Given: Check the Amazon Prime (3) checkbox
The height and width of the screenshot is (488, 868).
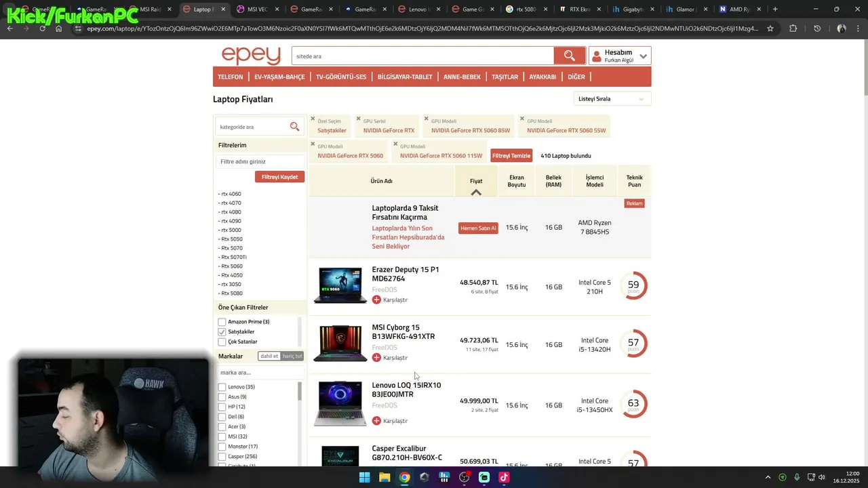Looking at the screenshot, I should point(222,322).
